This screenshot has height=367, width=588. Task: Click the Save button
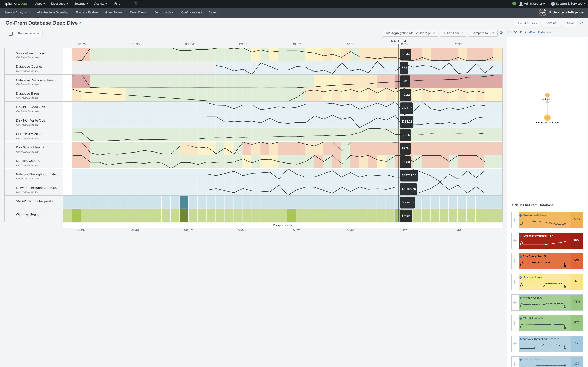[x=570, y=23]
